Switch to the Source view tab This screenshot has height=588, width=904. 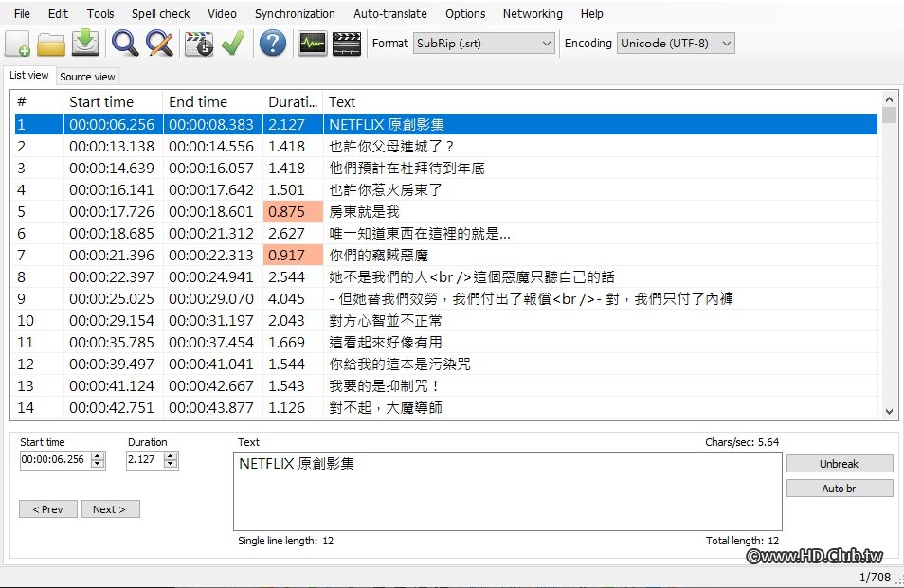pos(87,77)
